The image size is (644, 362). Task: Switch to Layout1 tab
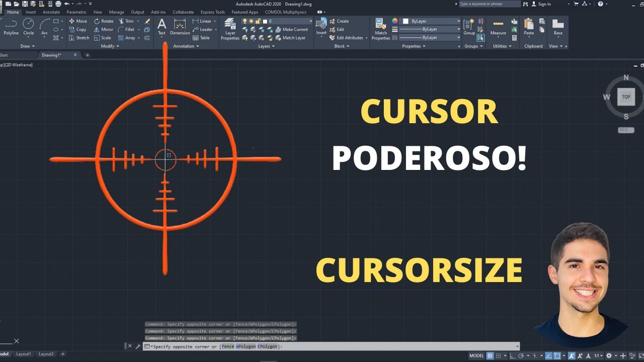[x=24, y=354]
